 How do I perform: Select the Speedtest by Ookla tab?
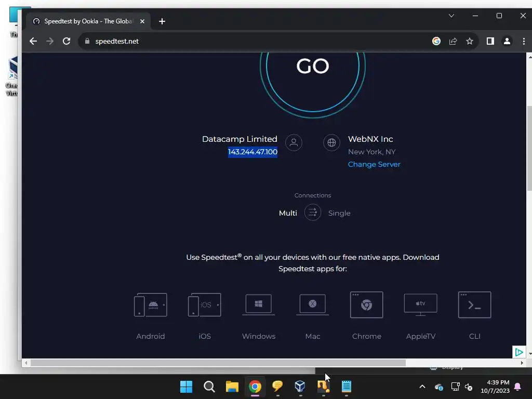click(87, 21)
